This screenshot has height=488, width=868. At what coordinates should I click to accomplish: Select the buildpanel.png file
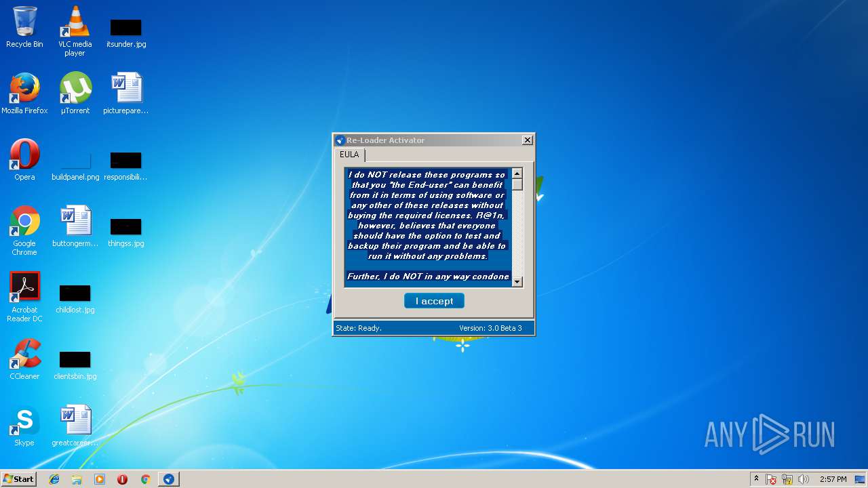click(x=75, y=167)
